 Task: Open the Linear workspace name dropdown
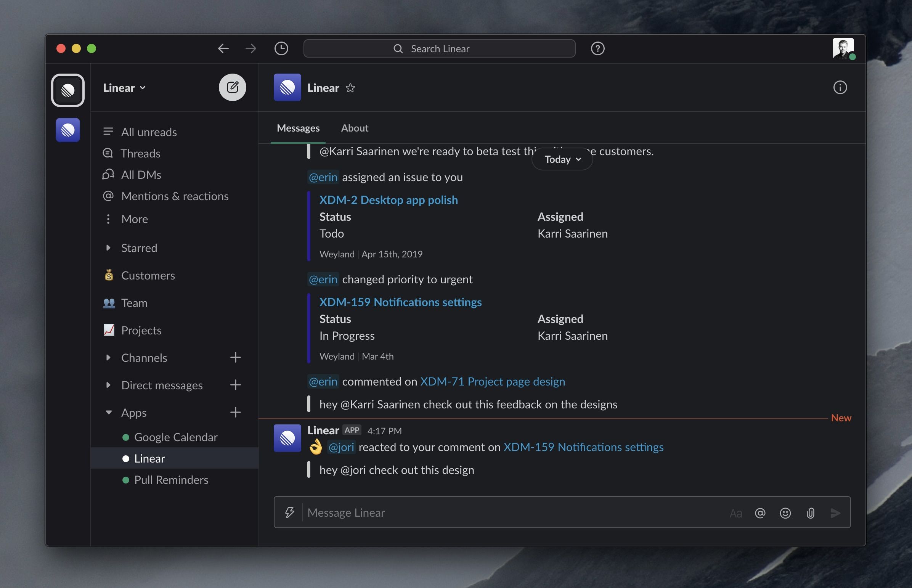click(x=124, y=88)
